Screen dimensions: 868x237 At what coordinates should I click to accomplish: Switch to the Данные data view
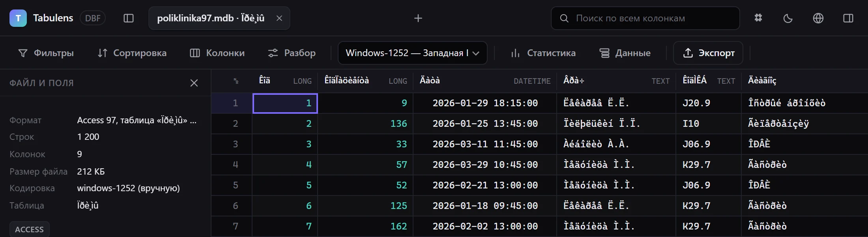tap(625, 53)
